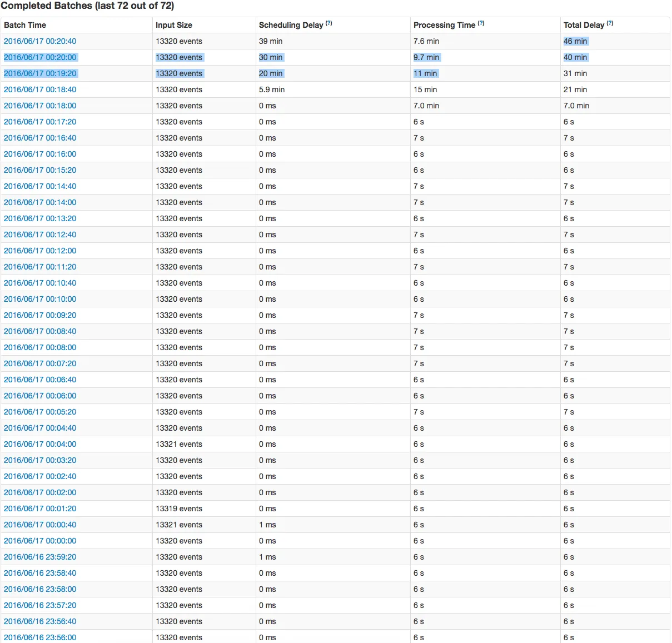The height and width of the screenshot is (643, 672).
Task: Open batch 2016/06/17 00:10:40
Action: [x=40, y=283]
